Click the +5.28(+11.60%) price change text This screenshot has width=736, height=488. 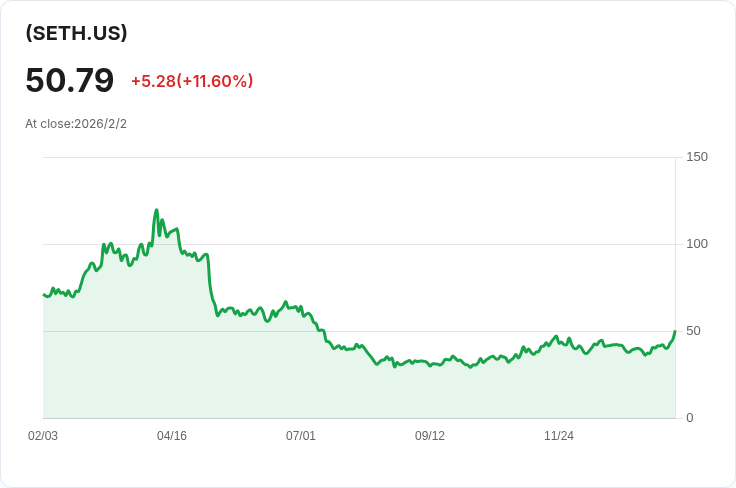pyautogui.click(x=192, y=81)
